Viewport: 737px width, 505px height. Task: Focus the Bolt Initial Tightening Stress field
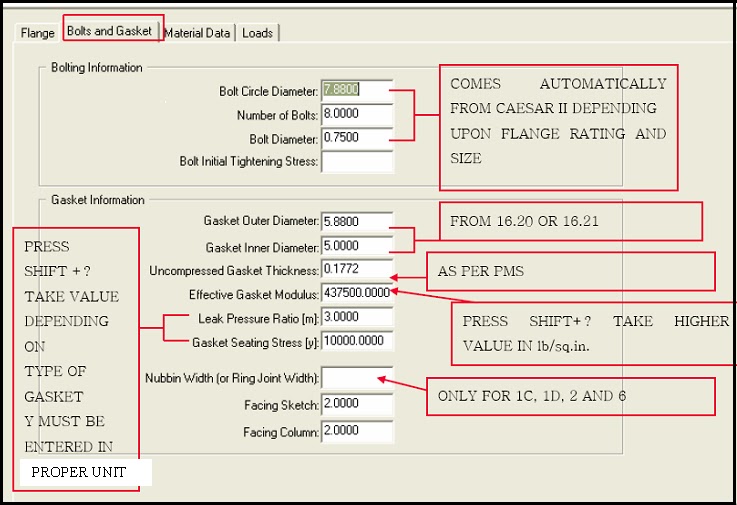pyautogui.click(x=357, y=162)
